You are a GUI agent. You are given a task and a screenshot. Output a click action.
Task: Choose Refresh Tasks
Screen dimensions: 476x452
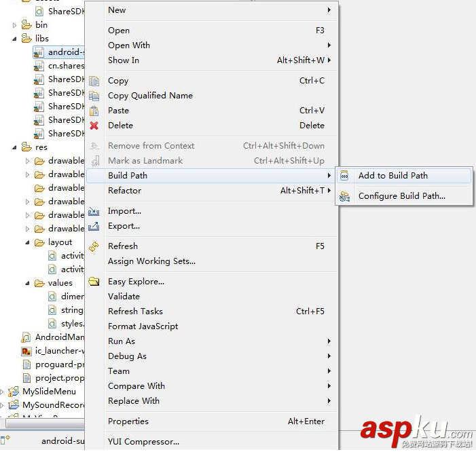(213, 312)
